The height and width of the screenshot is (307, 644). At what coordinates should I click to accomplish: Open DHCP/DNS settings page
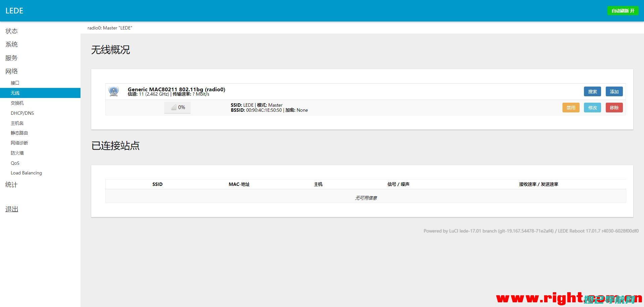22,113
